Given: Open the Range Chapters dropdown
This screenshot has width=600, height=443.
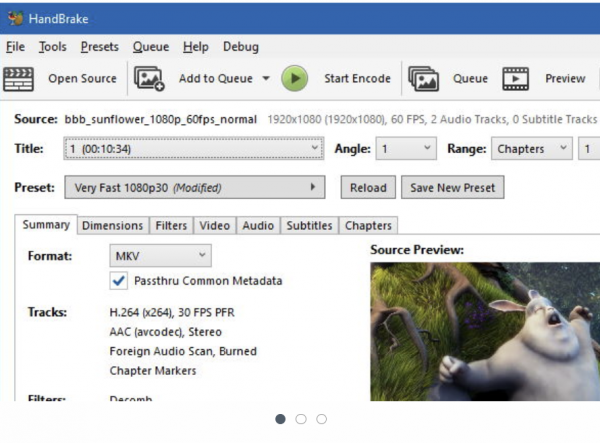Looking at the screenshot, I should click(x=532, y=148).
